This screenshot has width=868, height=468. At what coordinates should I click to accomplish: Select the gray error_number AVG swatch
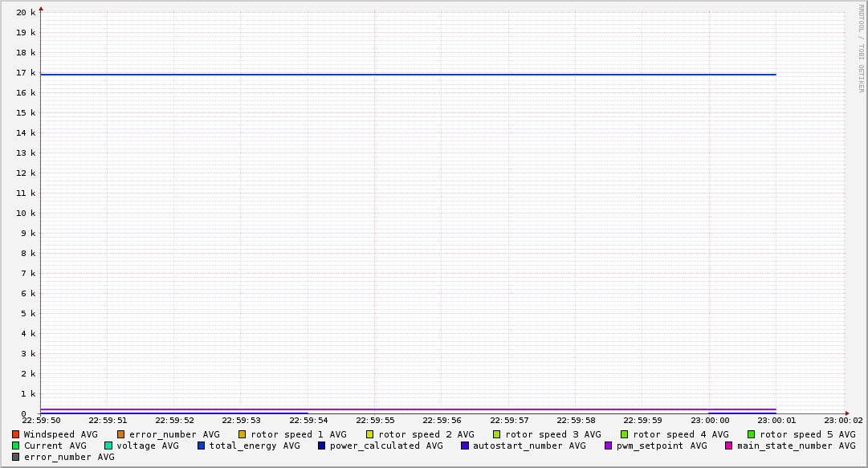[16, 457]
